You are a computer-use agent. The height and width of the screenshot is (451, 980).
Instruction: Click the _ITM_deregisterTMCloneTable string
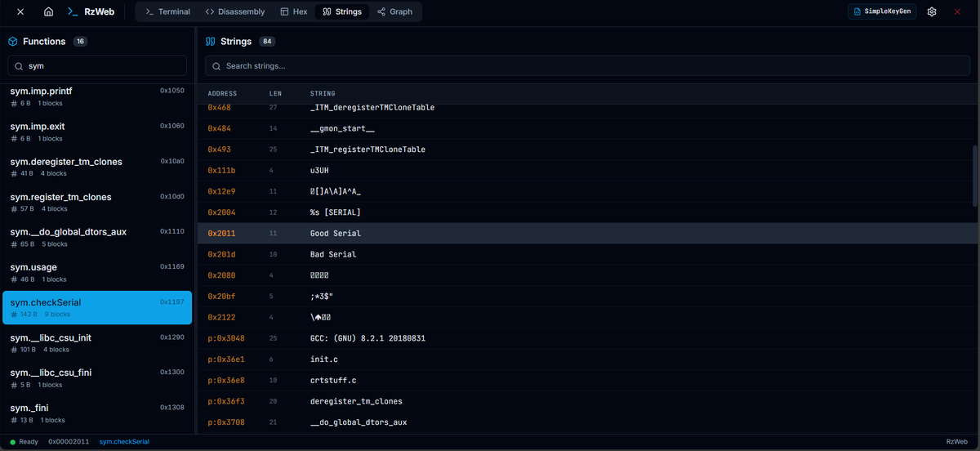tap(372, 107)
